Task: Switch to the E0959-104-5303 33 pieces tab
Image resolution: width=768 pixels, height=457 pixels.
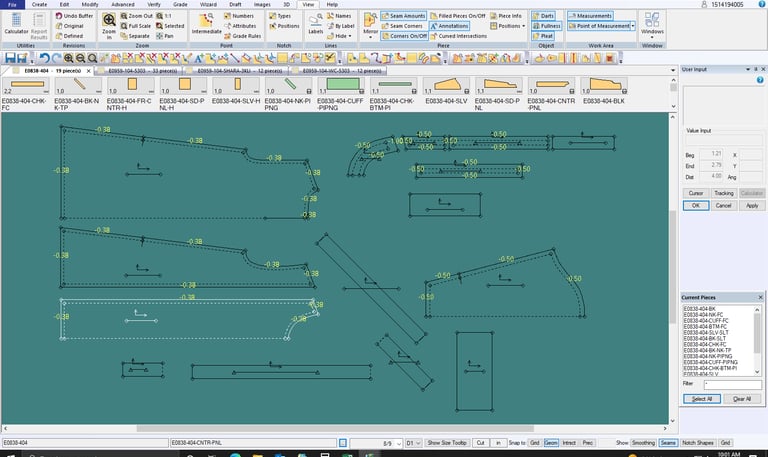Action: 142,71
